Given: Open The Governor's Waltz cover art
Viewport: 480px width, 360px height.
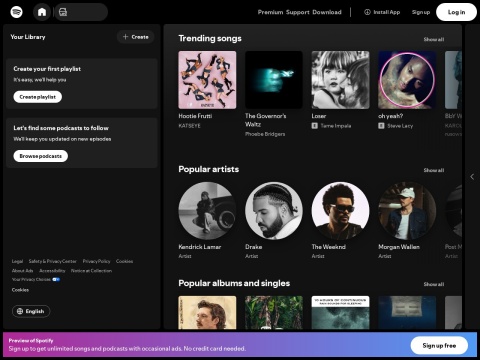Looking at the screenshot, I should point(274,80).
